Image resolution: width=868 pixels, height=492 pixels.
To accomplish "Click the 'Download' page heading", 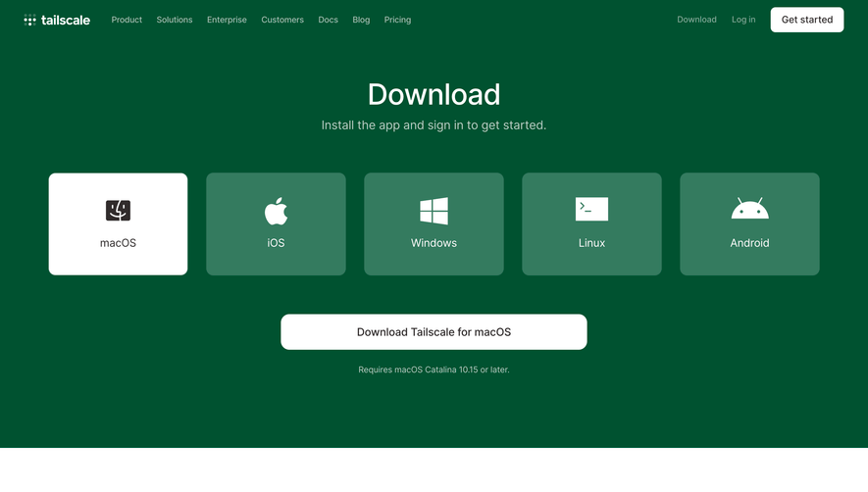I will tap(434, 94).
